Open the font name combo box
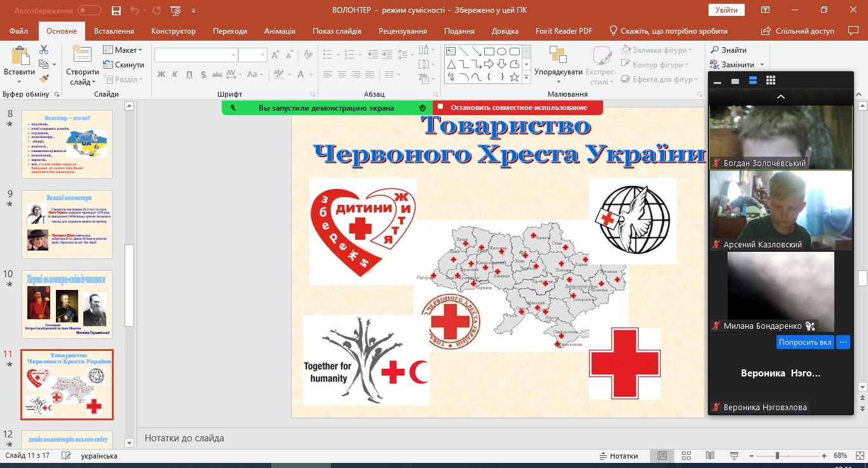The width and height of the screenshot is (868, 468). (x=196, y=55)
